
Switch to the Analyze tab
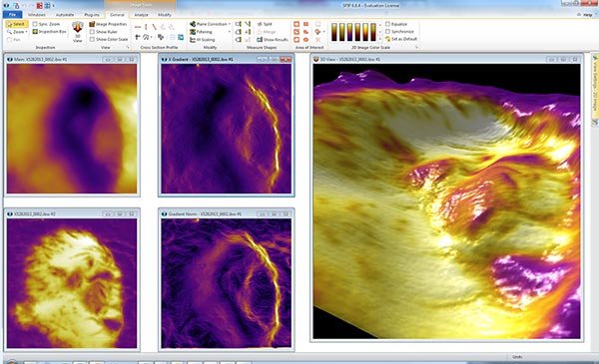click(x=141, y=15)
